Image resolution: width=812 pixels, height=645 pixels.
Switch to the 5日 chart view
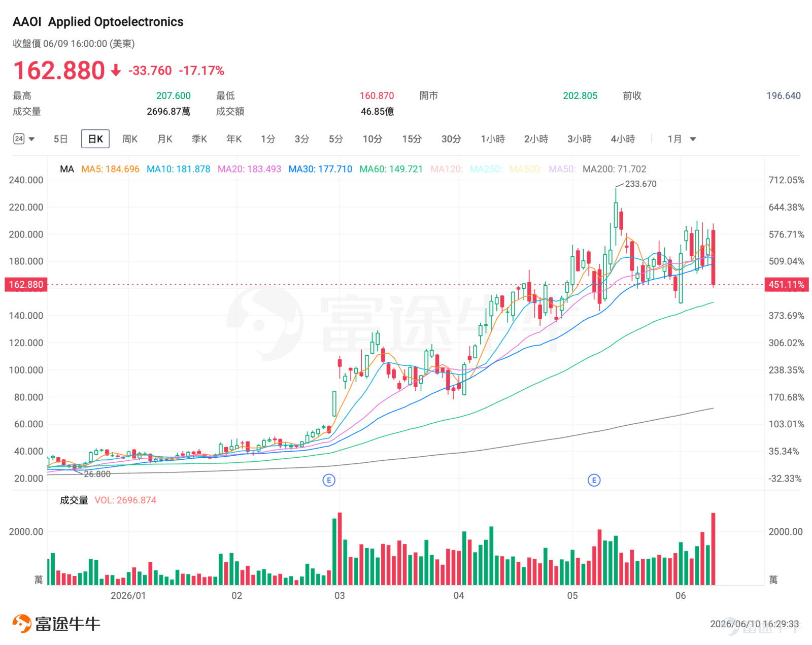tap(60, 139)
